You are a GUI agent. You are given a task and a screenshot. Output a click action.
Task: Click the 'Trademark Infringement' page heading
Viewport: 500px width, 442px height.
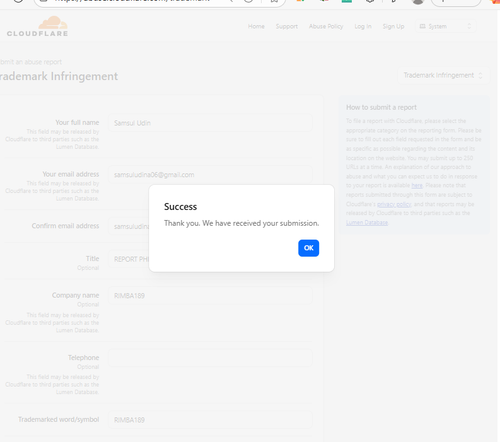pyautogui.click(x=59, y=76)
